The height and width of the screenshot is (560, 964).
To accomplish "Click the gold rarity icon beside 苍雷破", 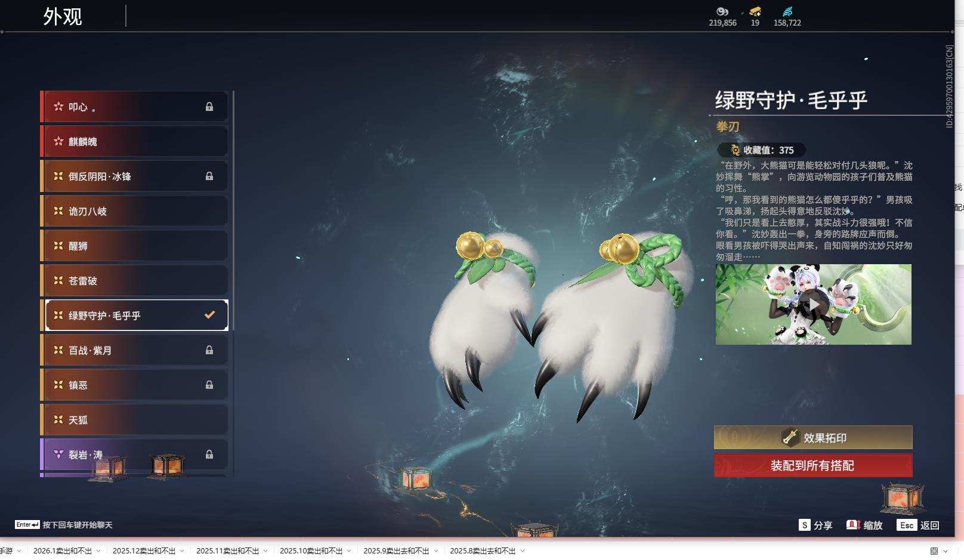I will [x=58, y=280].
